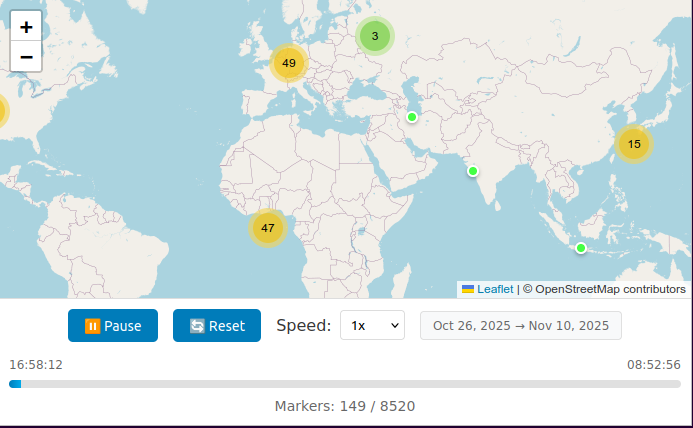The image size is (693, 428).
Task: Select the green marker near the Caspian Sea
Action: pos(411,117)
